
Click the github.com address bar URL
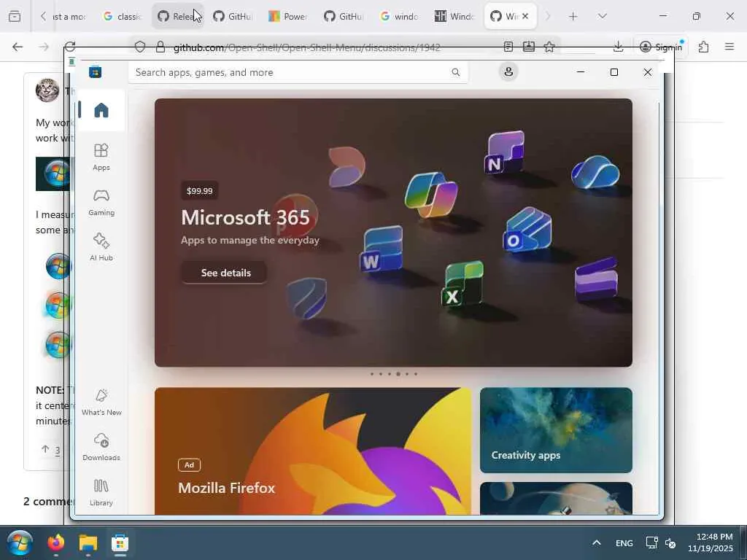click(x=307, y=47)
